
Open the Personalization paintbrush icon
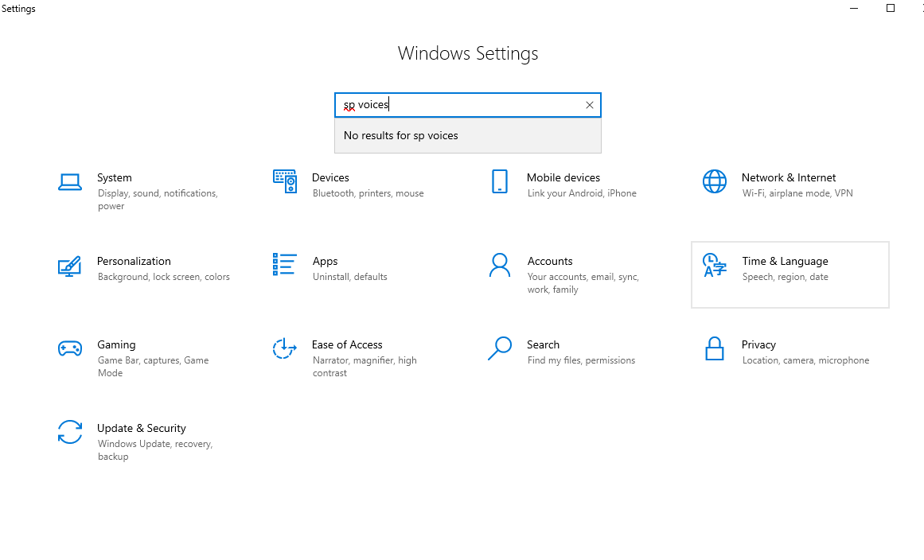click(x=69, y=266)
